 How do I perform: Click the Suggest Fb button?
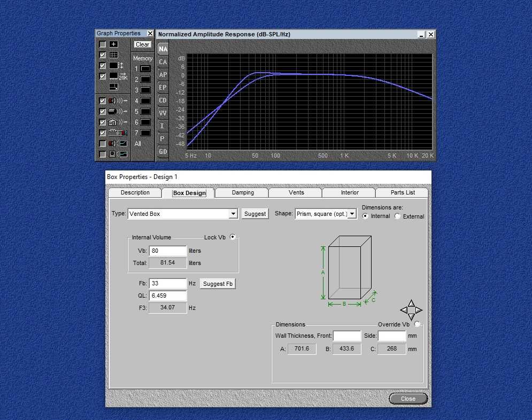(218, 284)
